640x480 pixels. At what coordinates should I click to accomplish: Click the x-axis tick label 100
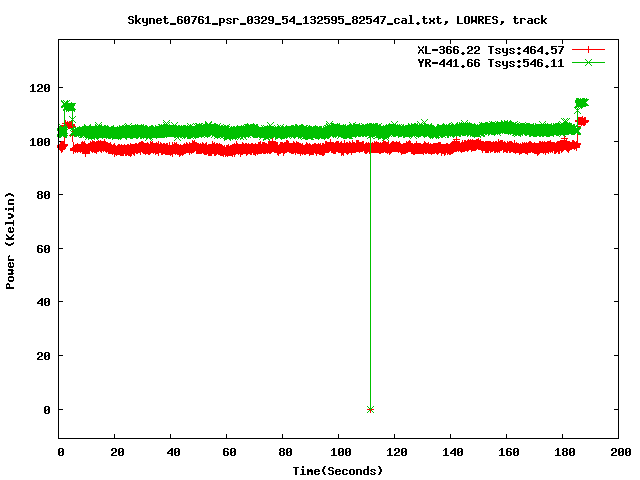pyautogui.click(x=341, y=452)
